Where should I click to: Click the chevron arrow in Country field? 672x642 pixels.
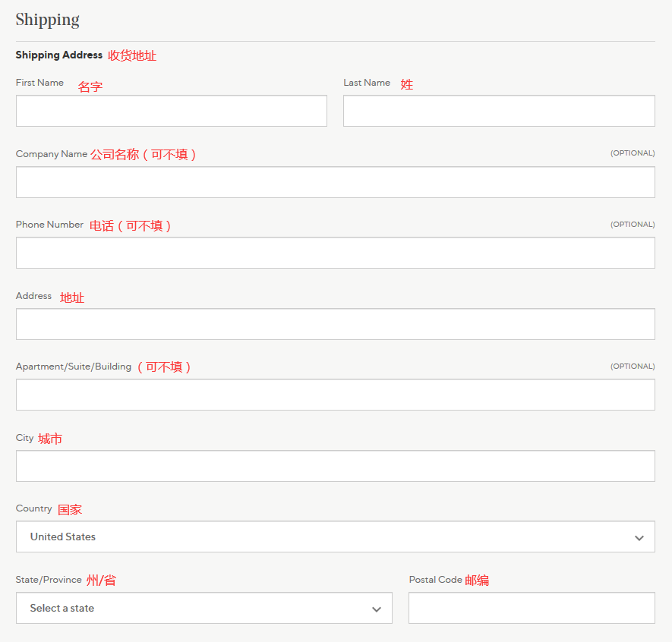pos(639,538)
